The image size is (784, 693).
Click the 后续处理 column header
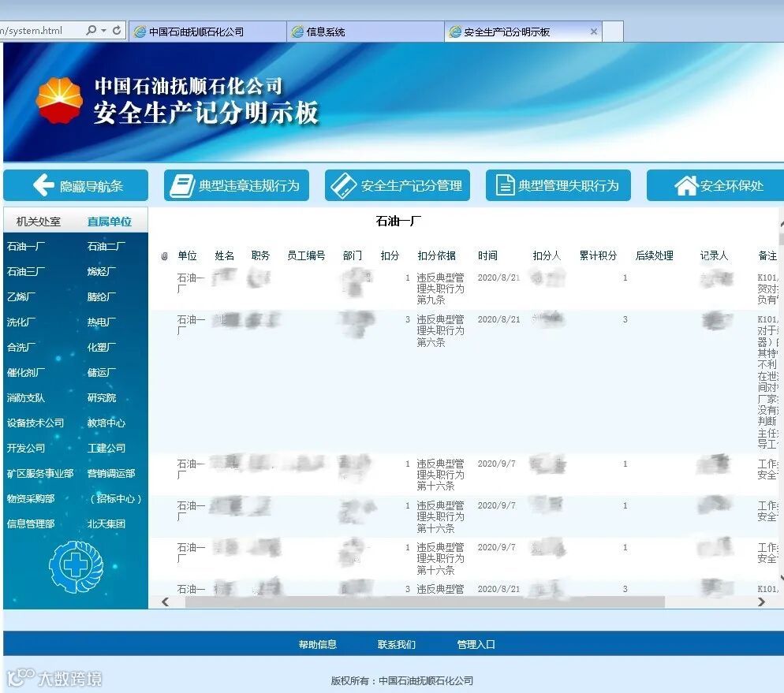coord(654,255)
